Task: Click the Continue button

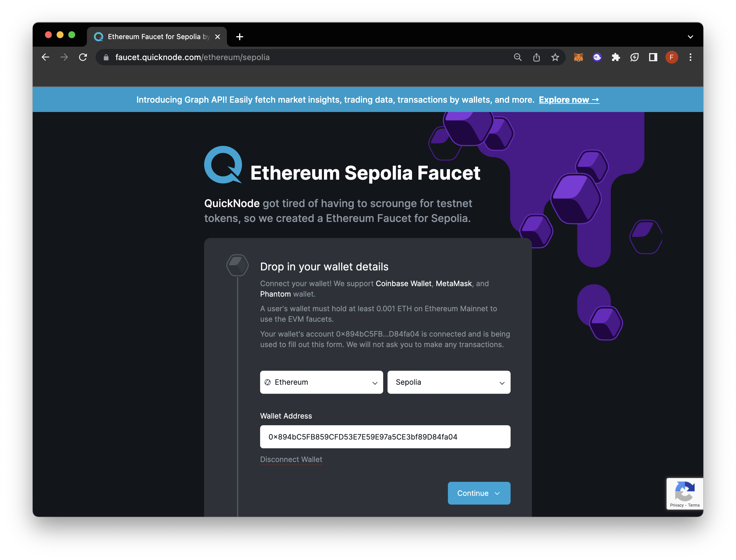Action: (x=479, y=493)
